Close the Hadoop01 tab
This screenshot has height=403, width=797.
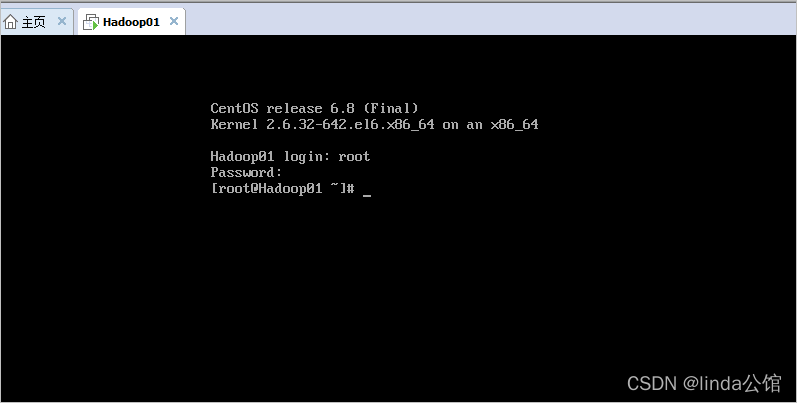(x=172, y=21)
